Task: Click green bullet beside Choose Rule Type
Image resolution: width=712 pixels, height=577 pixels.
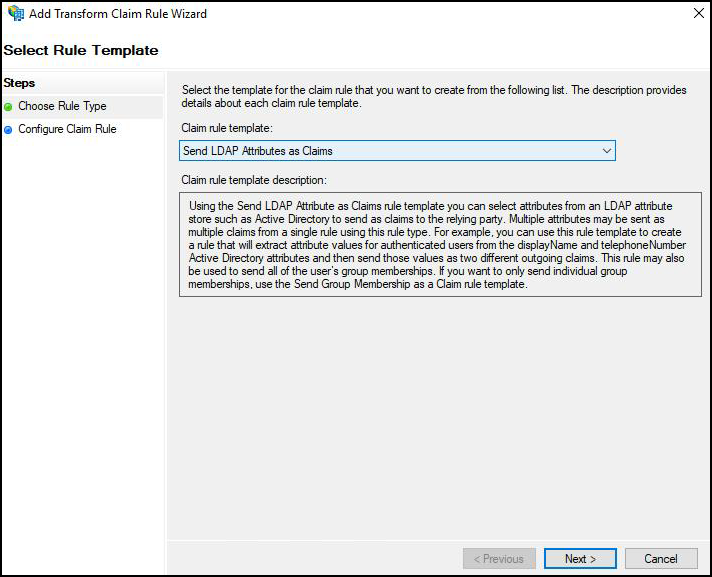Action: (x=9, y=107)
